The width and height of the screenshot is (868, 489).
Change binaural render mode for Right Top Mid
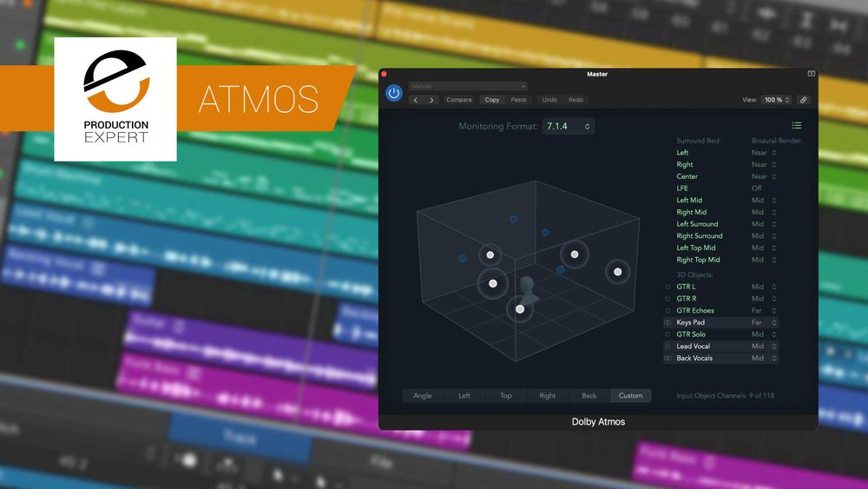tap(764, 260)
